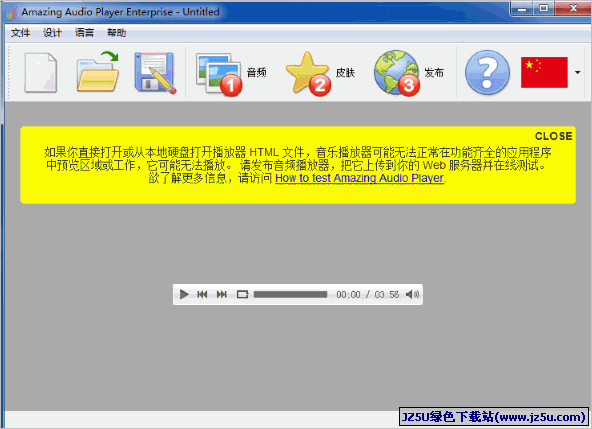Open the 文件 menu

(20, 33)
